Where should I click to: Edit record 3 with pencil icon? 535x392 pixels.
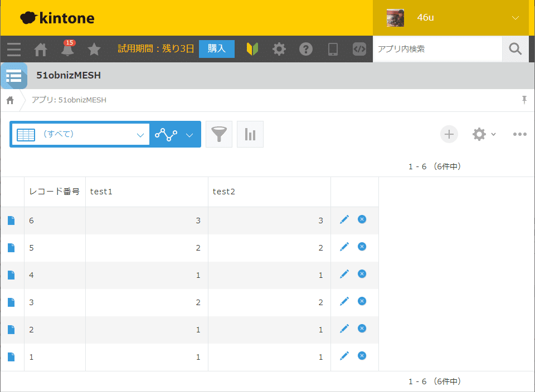tap(344, 301)
